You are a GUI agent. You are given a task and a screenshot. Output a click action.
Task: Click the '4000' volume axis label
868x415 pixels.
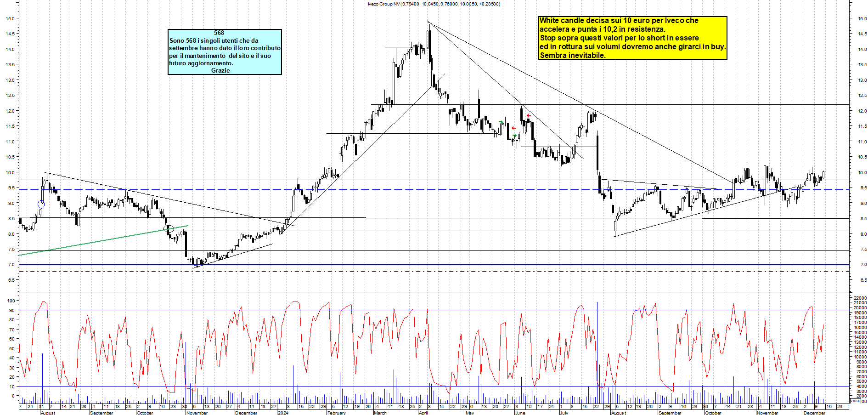click(x=861, y=387)
